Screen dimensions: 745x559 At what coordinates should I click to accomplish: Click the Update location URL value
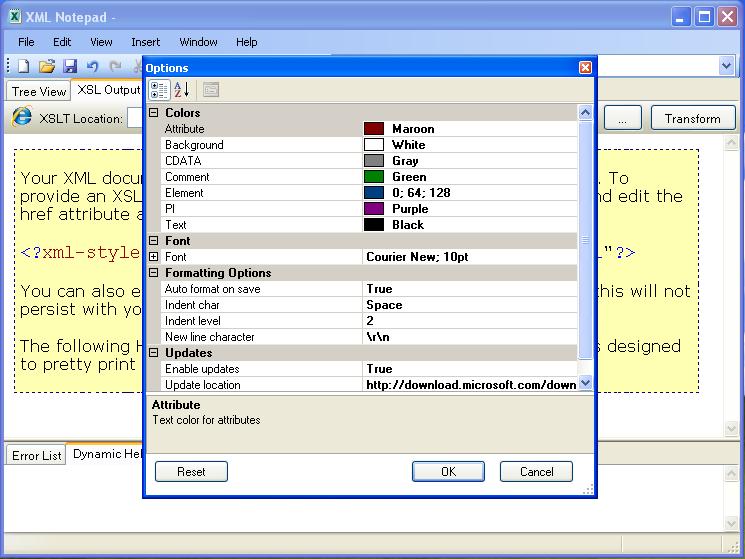pyautogui.click(x=470, y=385)
